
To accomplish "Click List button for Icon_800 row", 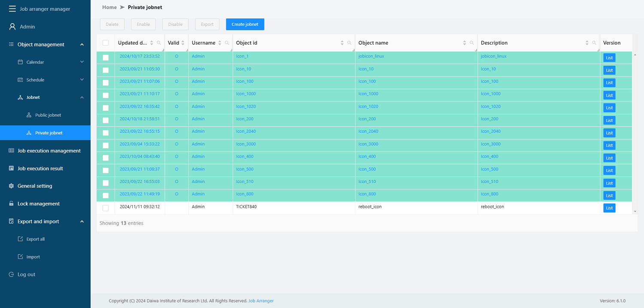I will pyautogui.click(x=609, y=195).
